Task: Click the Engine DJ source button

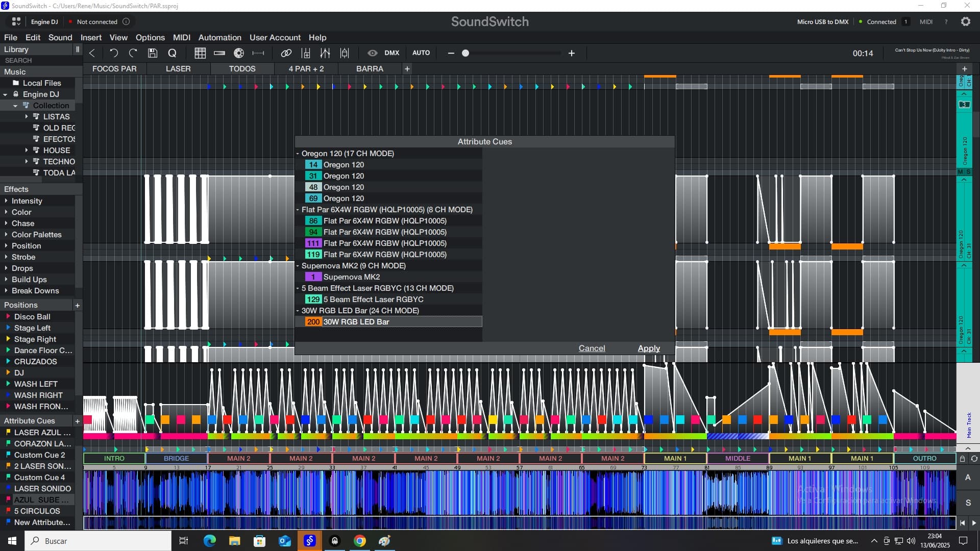Action: coord(44,22)
